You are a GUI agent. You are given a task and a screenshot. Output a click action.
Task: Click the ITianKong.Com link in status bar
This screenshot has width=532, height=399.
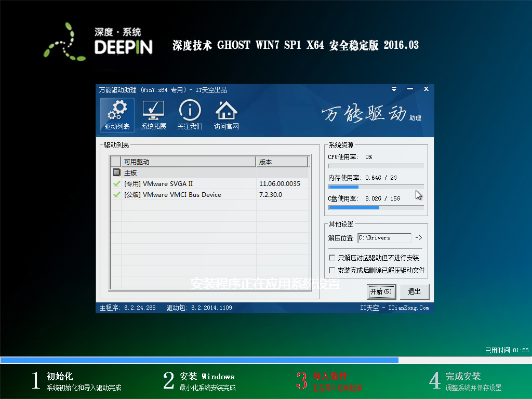[x=408, y=308]
